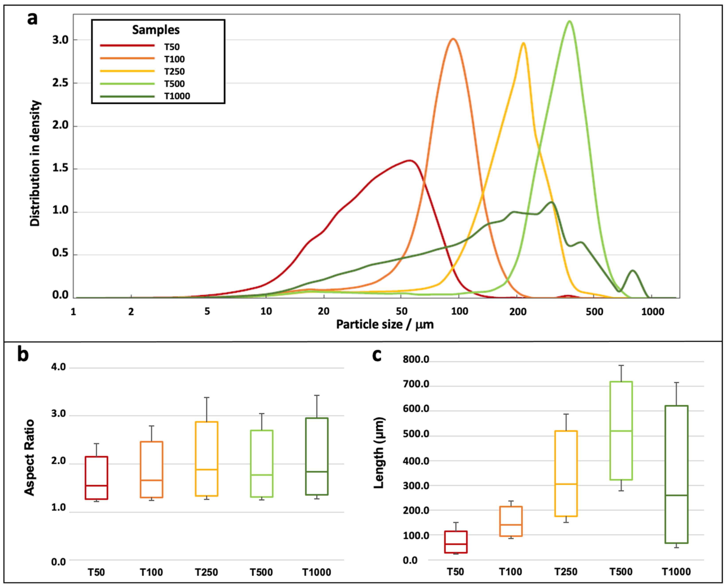Click the Particle size axis title
This screenshot has width=727, height=588.
click(385, 325)
